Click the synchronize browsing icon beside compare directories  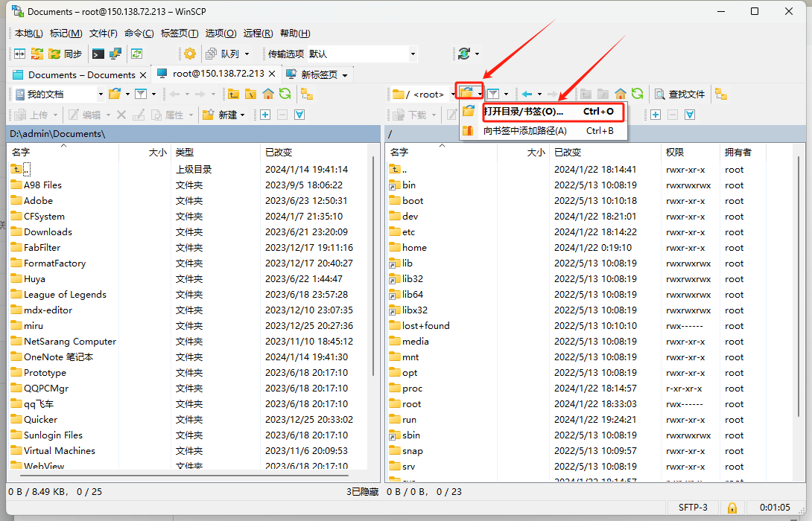pyautogui.click(x=37, y=54)
